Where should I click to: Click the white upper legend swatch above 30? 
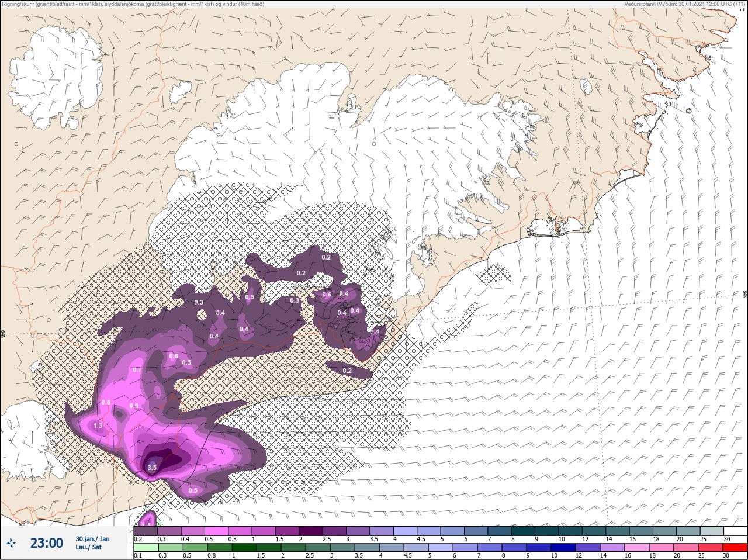(x=735, y=531)
